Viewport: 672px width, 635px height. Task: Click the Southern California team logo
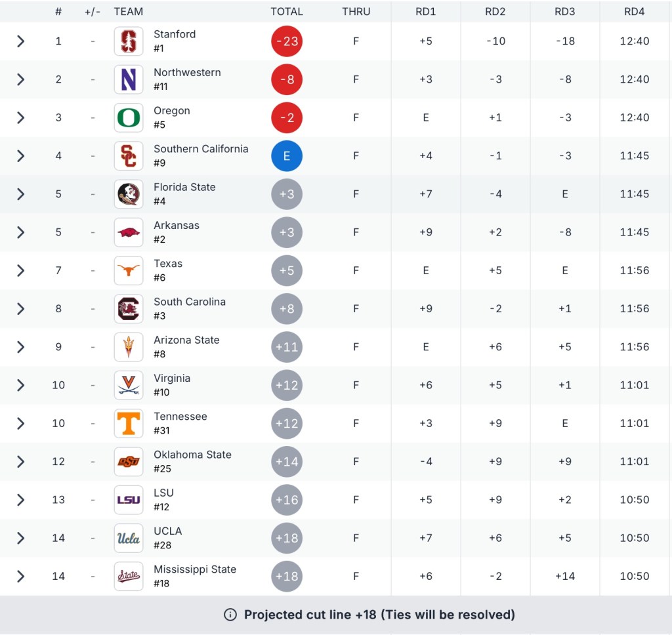click(128, 155)
